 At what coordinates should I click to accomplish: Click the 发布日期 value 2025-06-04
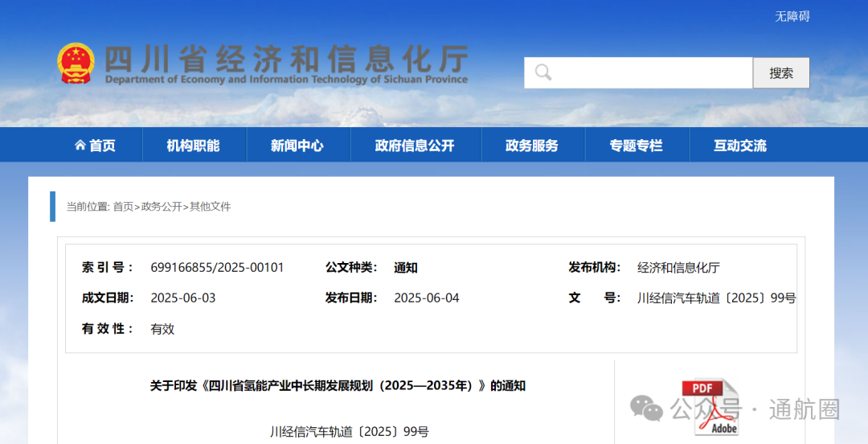coord(427,298)
